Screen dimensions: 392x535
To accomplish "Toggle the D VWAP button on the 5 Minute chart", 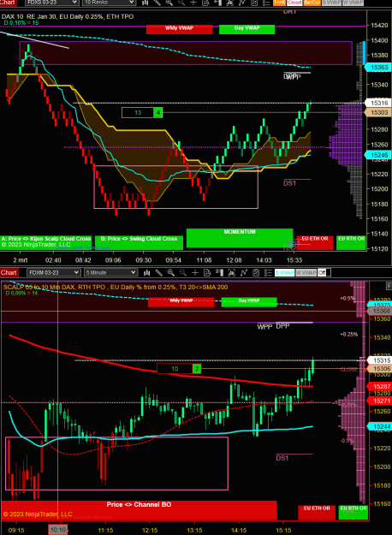I will [x=284, y=272].
